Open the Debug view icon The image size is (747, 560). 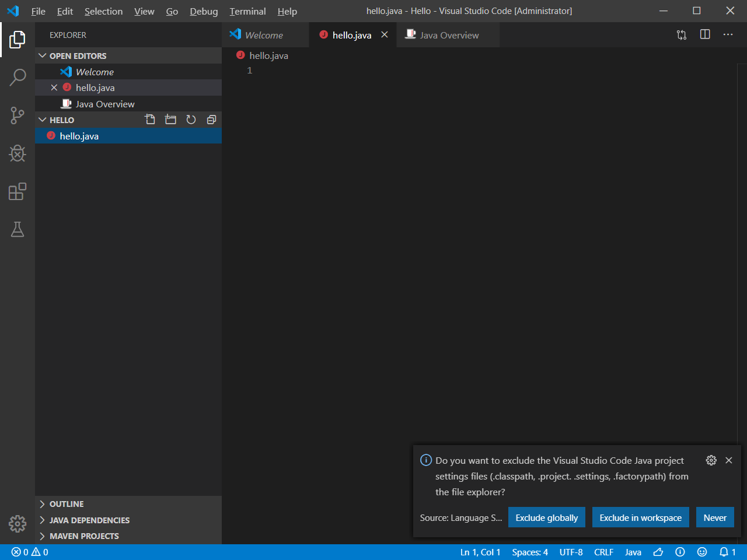coord(18,153)
